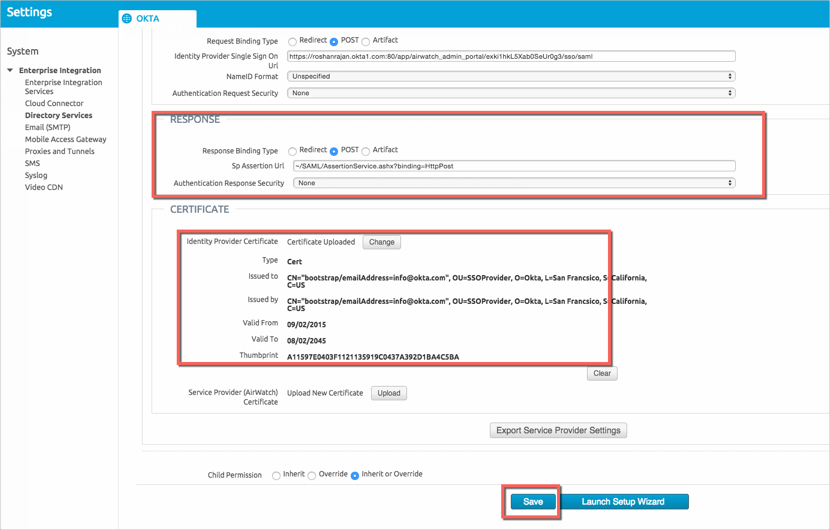Click Change for Identity Provider Certificate
830x530 pixels.
coord(381,242)
